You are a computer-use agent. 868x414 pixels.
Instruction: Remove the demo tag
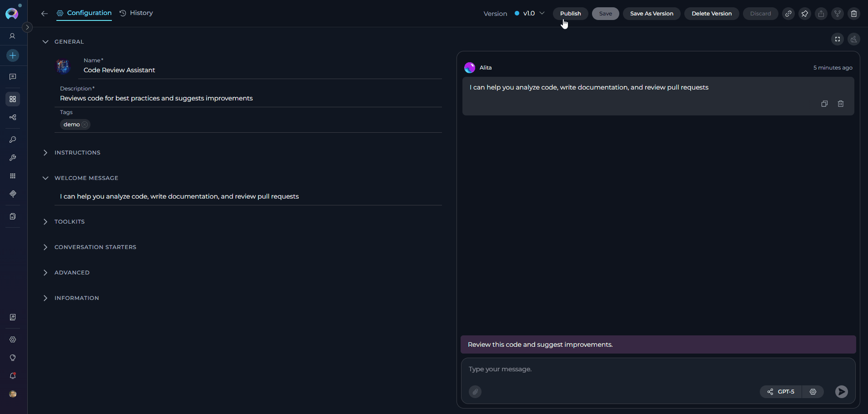[85, 125]
